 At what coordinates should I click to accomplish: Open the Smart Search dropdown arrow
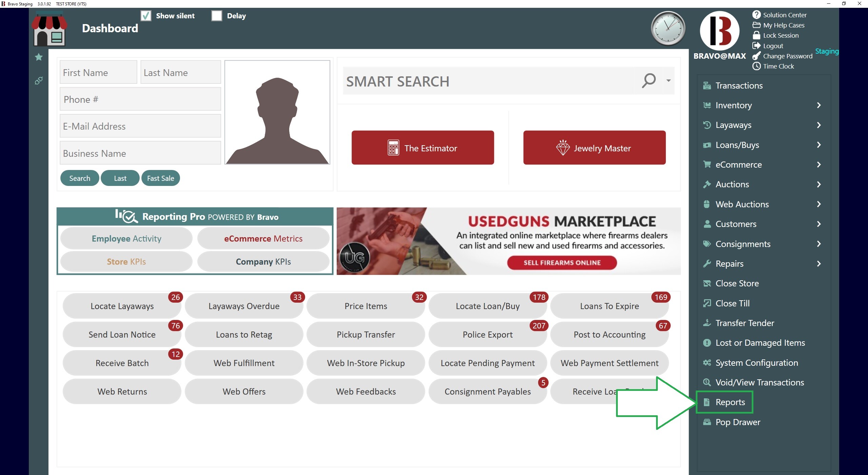[x=668, y=81]
